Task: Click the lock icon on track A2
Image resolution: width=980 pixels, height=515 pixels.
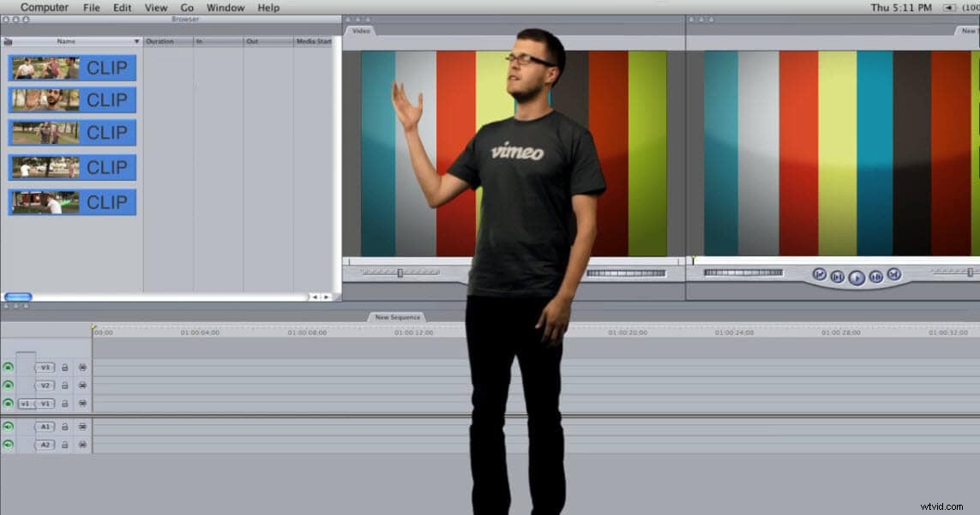Action: (64, 445)
